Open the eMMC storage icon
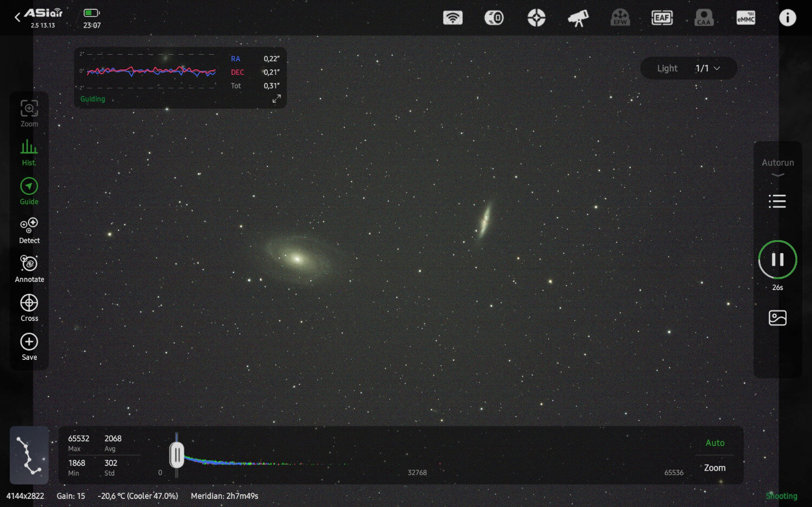The width and height of the screenshot is (812, 507). (x=746, y=18)
